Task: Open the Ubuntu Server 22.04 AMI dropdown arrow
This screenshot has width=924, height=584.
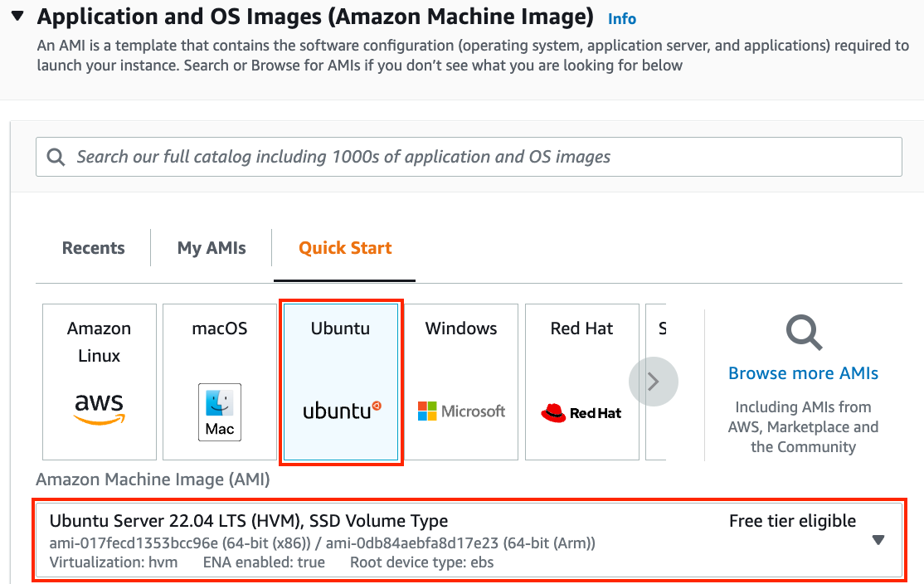Action: 878,540
